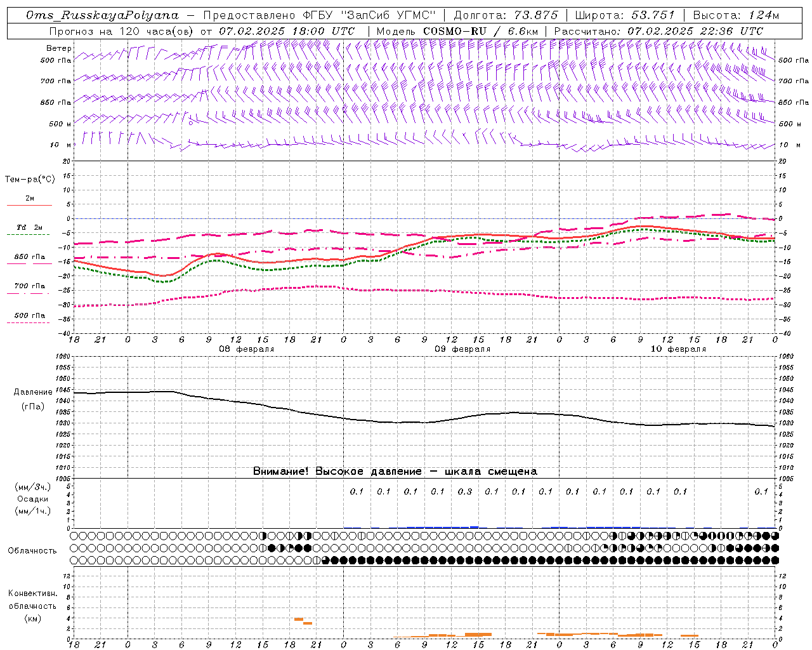Click 'Внимание! Высокое давление — шкала смещена' warning

(395, 471)
